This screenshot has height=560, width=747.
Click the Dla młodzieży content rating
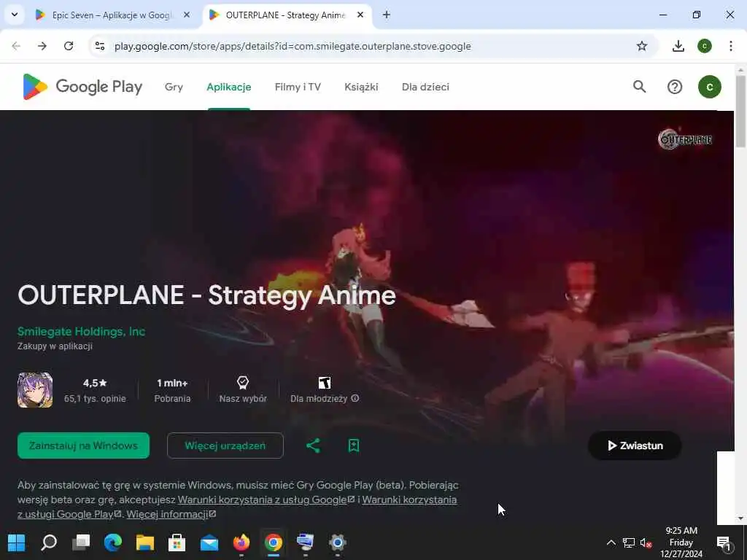click(x=325, y=390)
